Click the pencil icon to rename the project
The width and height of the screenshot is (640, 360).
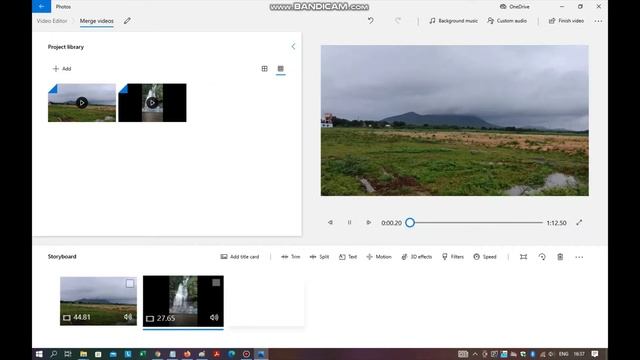coord(127,21)
